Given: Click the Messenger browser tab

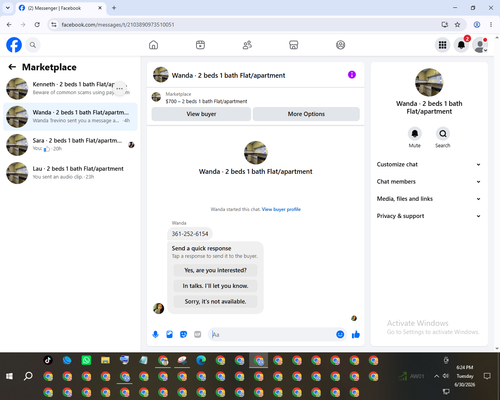Looking at the screenshot, I should tap(60, 8).
